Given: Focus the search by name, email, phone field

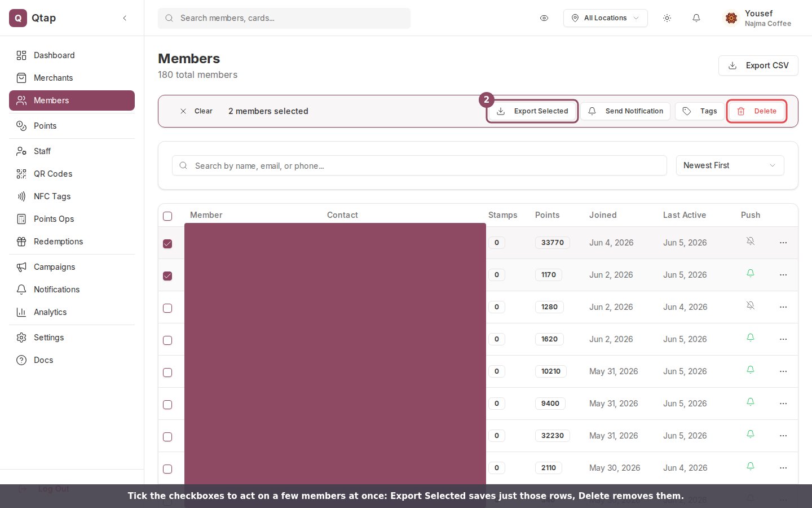Looking at the screenshot, I should pyautogui.click(x=420, y=165).
